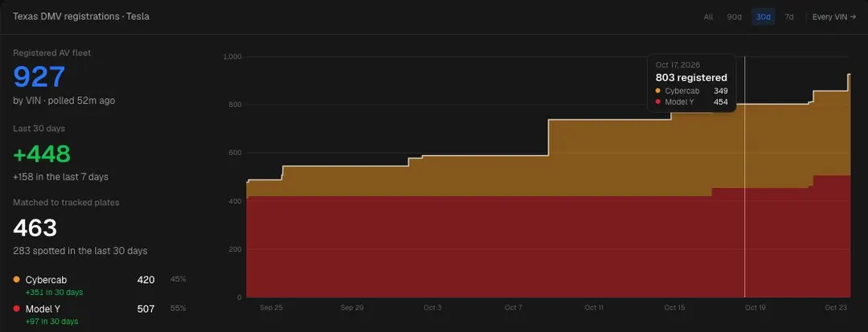Click the Model Y dot in the tooltip
Screen dimensions: 868x332
point(658,102)
